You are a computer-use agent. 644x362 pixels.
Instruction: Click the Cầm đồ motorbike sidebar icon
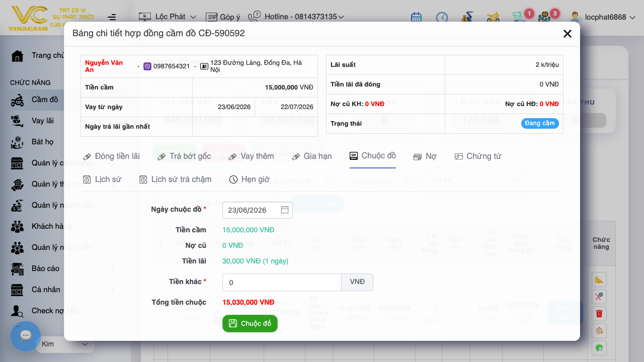tap(18, 100)
